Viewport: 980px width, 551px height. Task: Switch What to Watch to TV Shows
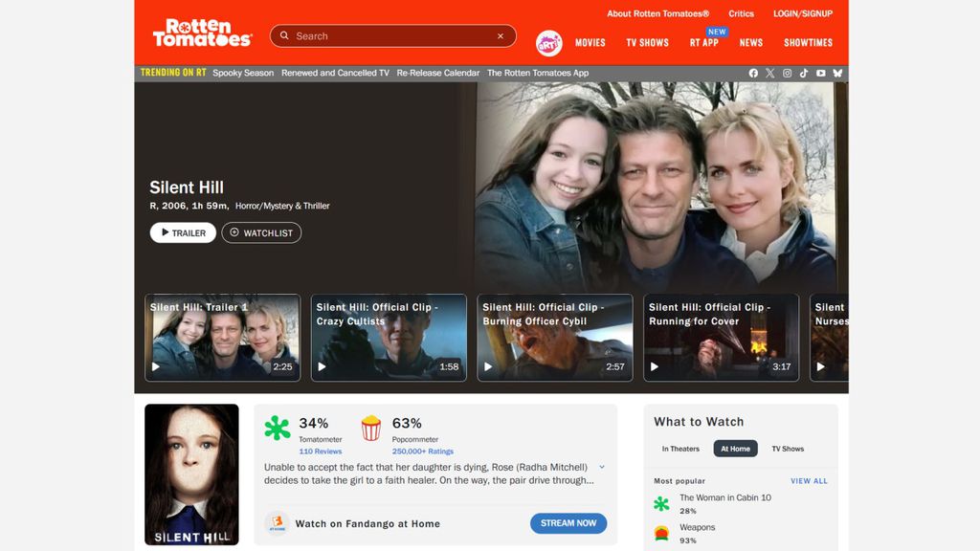pos(788,449)
